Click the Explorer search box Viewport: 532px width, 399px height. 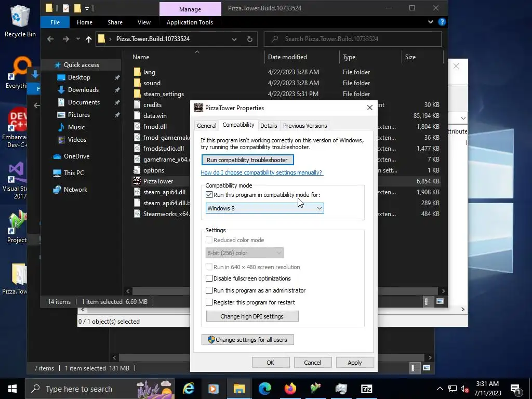click(353, 39)
